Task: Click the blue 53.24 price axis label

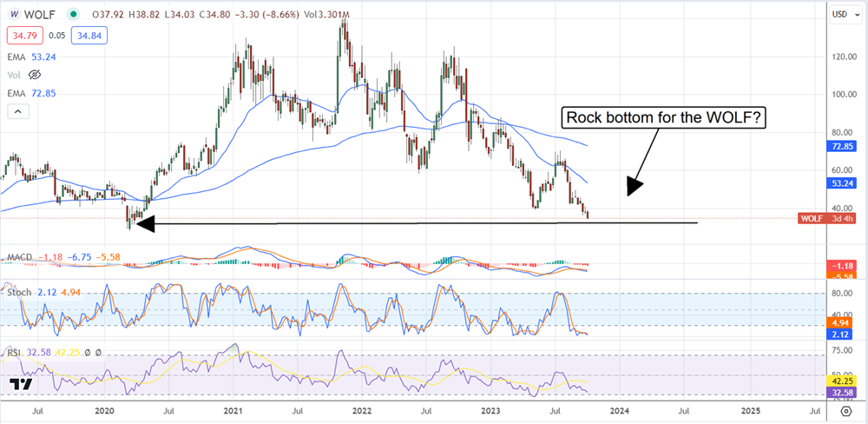Action: (x=841, y=183)
